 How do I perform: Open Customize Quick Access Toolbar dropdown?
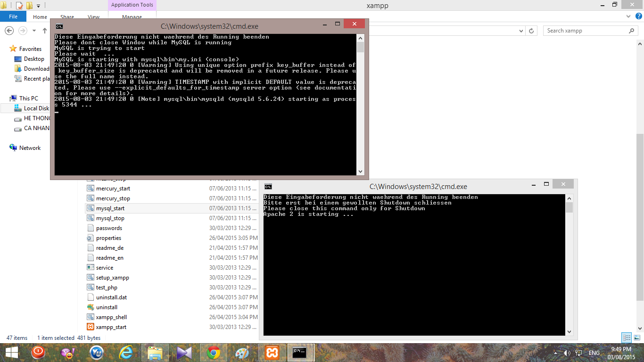[38, 6]
